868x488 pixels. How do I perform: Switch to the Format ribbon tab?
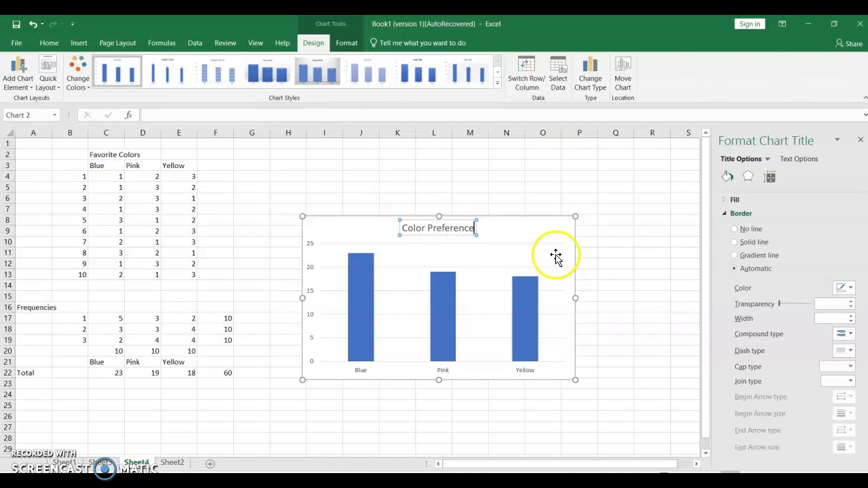[347, 43]
